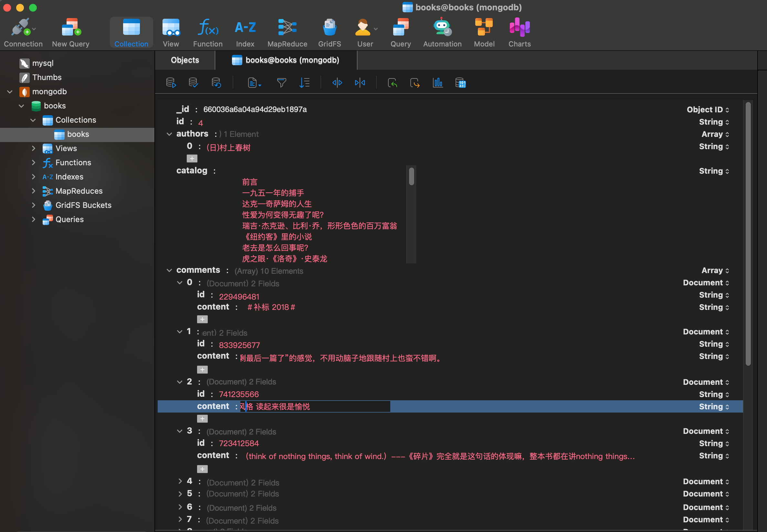Click the catalog field's inner scrollbar
The width and height of the screenshot is (767, 532).
[411, 177]
